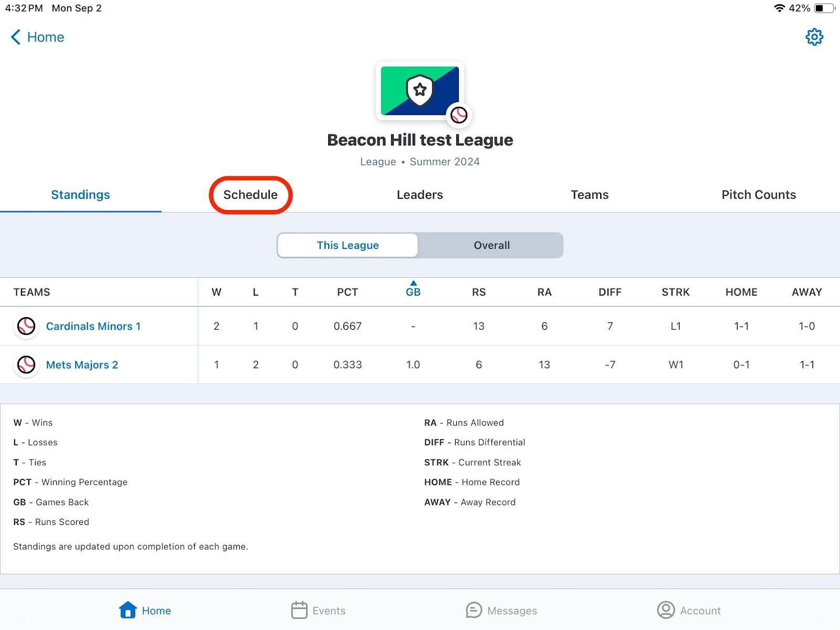Select the This League segment
Screen dimensions: 840x630
pos(348,245)
